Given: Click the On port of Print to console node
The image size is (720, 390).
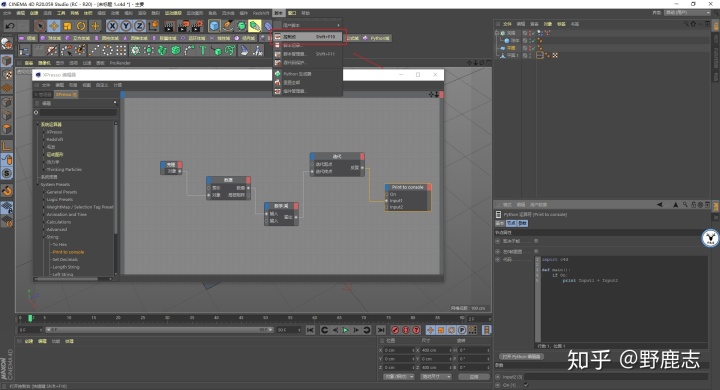Looking at the screenshot, I should coord(387,194).
